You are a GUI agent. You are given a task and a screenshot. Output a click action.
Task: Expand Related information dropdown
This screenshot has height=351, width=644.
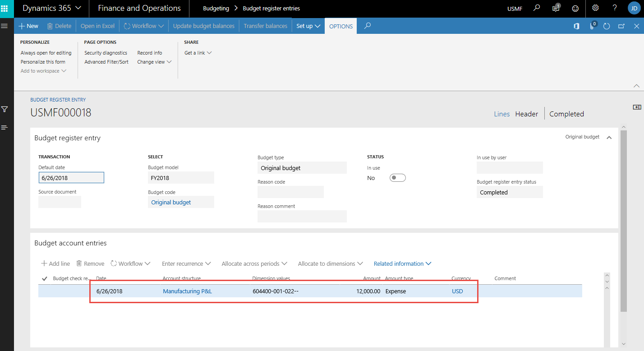(402, 263)
